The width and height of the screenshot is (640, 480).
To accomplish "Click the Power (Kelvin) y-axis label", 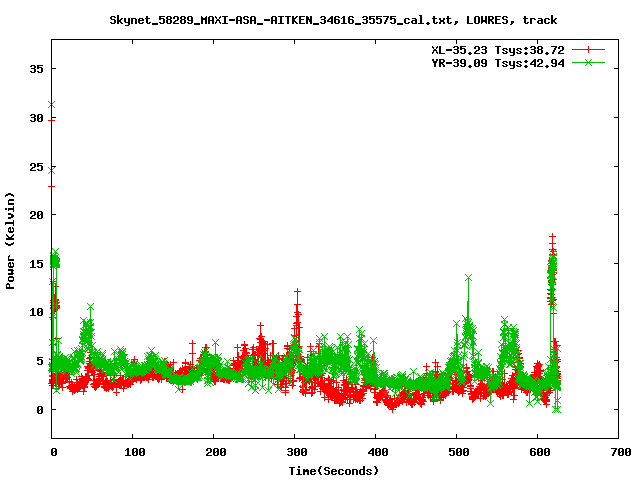I will click(x=10, y=241).
